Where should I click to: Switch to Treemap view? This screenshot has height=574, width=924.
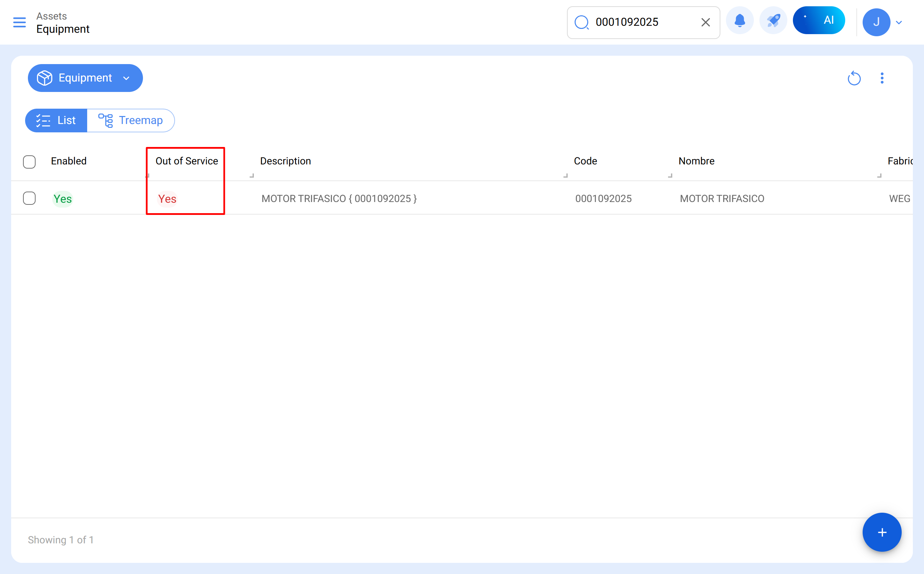(x=130, y=121)
